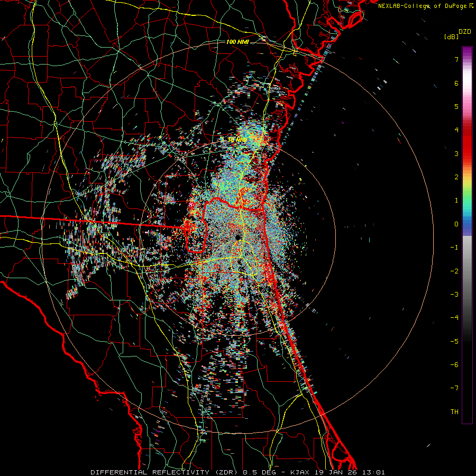Select the -1 dB scale label
Image resolution: width=476 pixels, height=476 pixels.
tap(454, 248)
